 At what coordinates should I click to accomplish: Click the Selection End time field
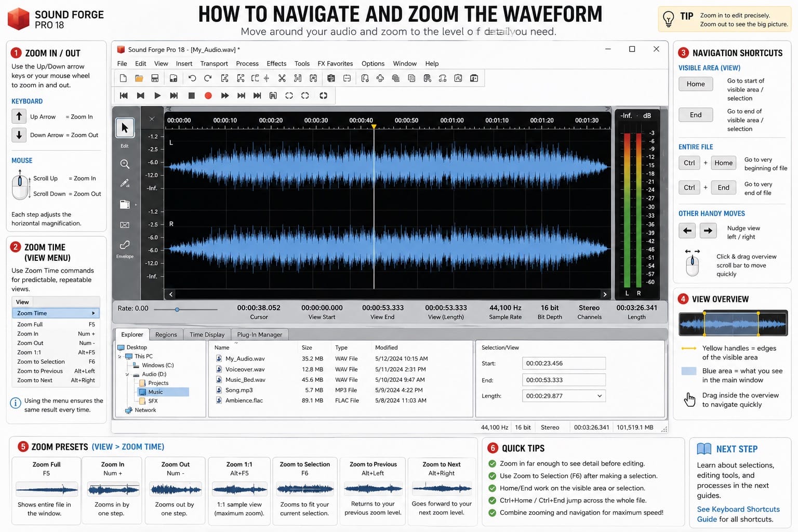click(x=564, y=380)
